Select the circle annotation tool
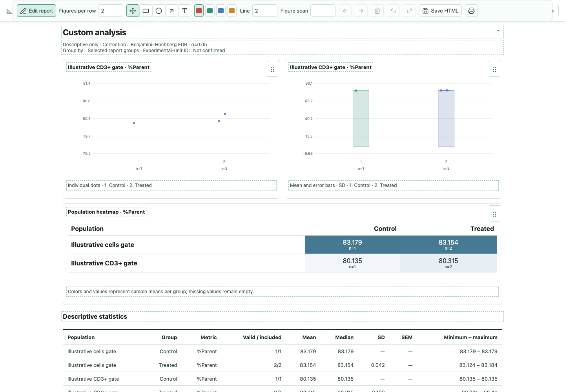Image resolution: width=565 pixels, height=392 pixels. click(x=159, y=11)
